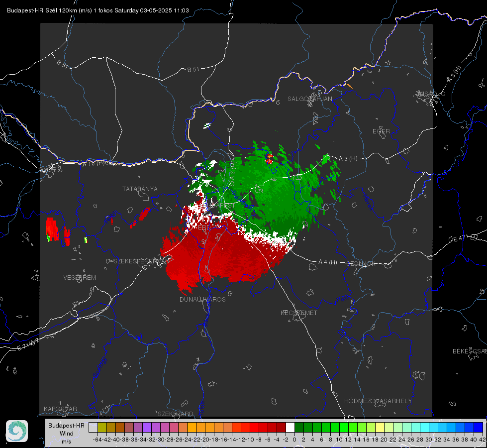Click the light gray swatch at legend start

93,428
